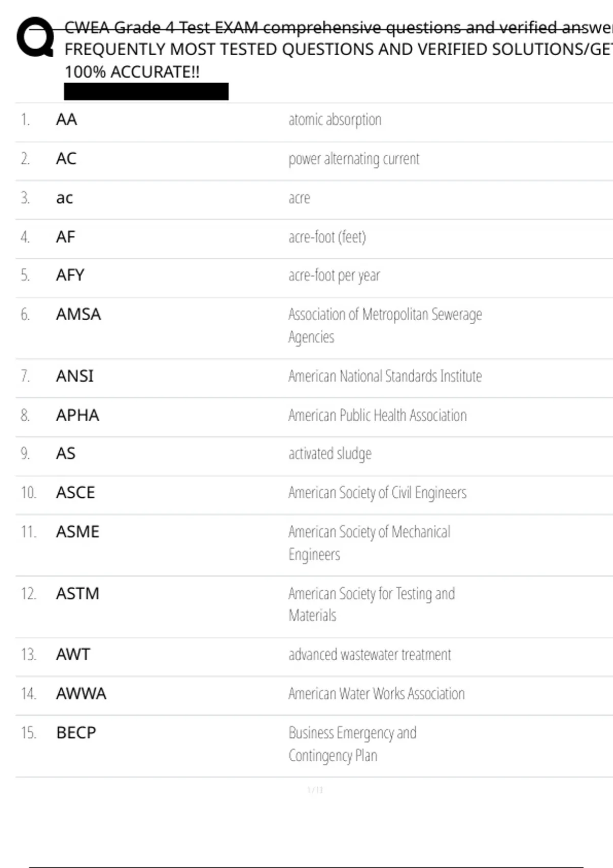Select the APHA term
The height and width of the screenshot is (868, 613).
pos(77,415)
